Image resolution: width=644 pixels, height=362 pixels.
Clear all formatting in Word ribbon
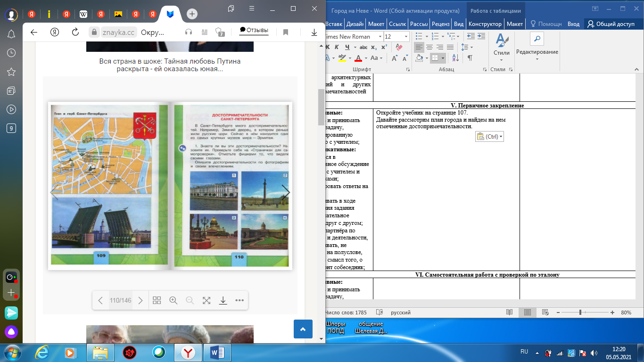(399, 47)
